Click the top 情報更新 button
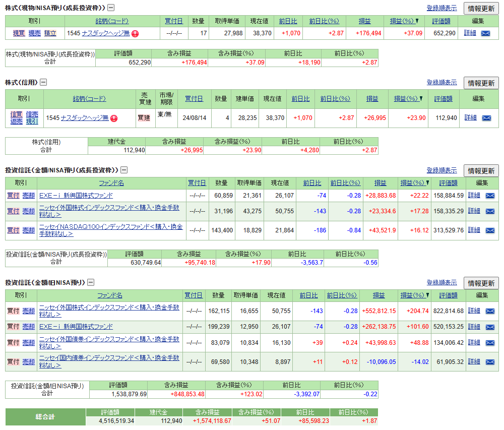 pyautogui.click(x=482, y=9)
